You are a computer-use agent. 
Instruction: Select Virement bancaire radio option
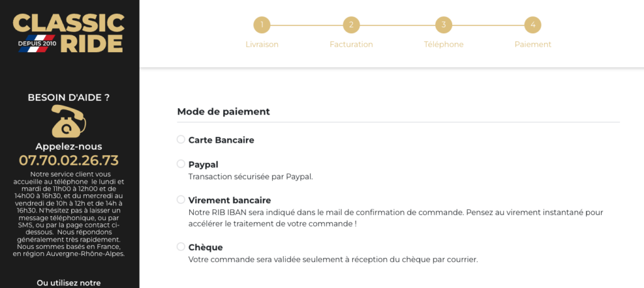coord(180,200)
